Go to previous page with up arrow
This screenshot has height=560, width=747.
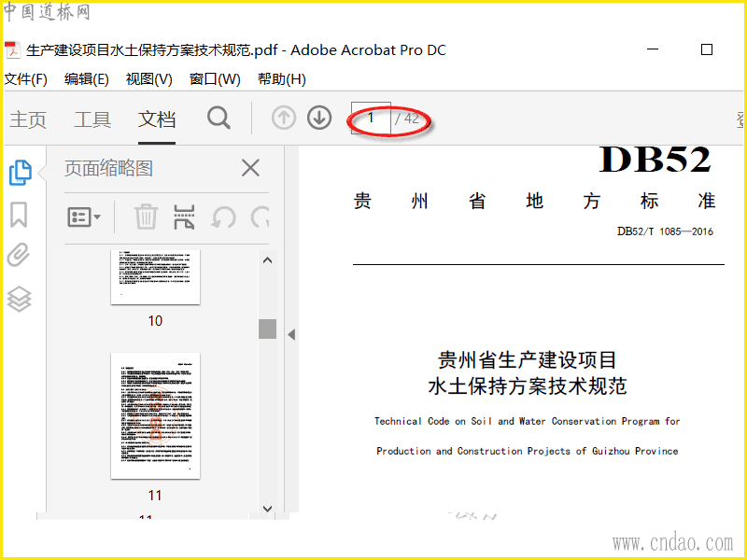tap(284, 118)
